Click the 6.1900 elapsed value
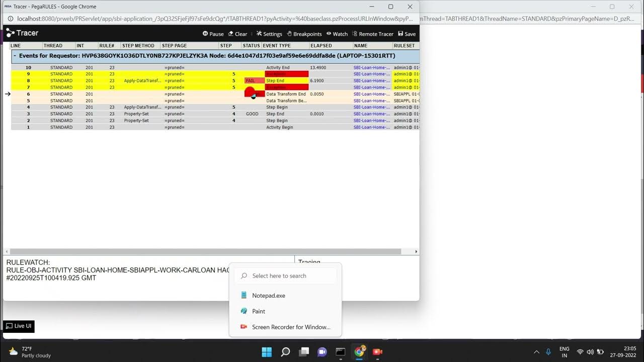The width and height of the screenshot is (644, 362). pos(317,80)
